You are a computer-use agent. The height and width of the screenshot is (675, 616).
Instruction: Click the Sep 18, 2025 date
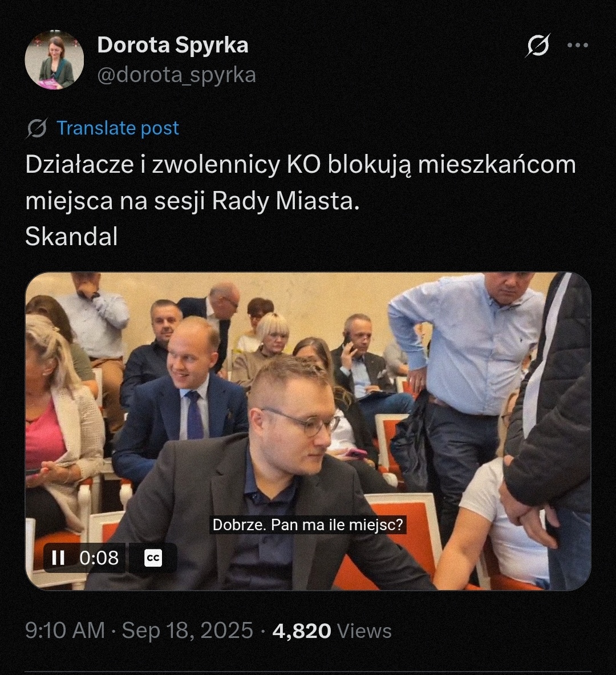click(188, 631)
